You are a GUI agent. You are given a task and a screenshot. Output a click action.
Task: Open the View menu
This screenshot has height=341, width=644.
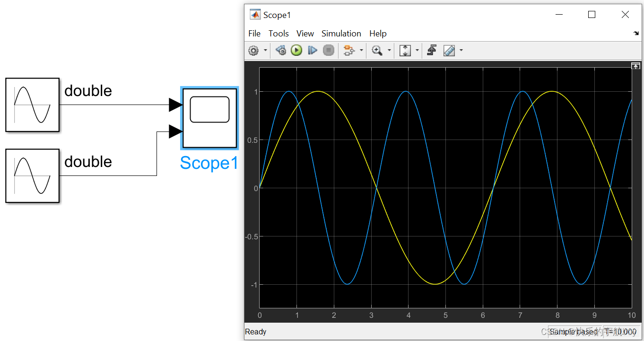[x=305, y=33]
